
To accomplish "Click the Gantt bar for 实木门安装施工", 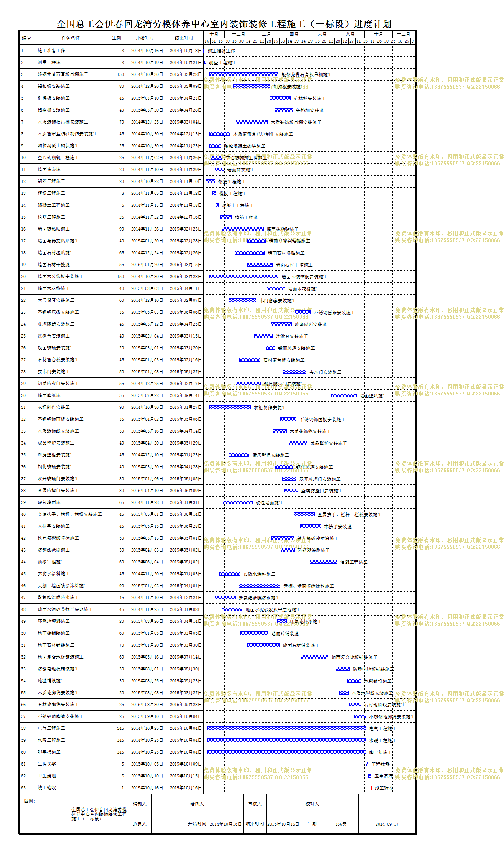I will (x=295, y=372).
